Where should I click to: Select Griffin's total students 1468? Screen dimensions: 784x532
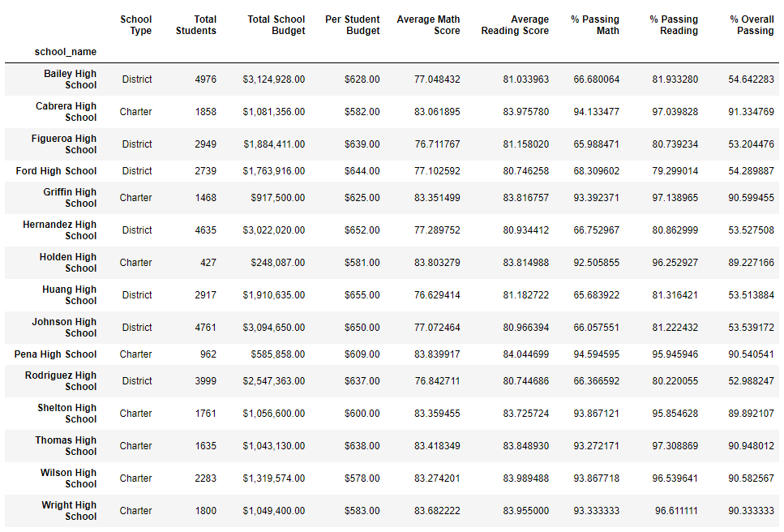pyautogui.click(x=205, y=198)
